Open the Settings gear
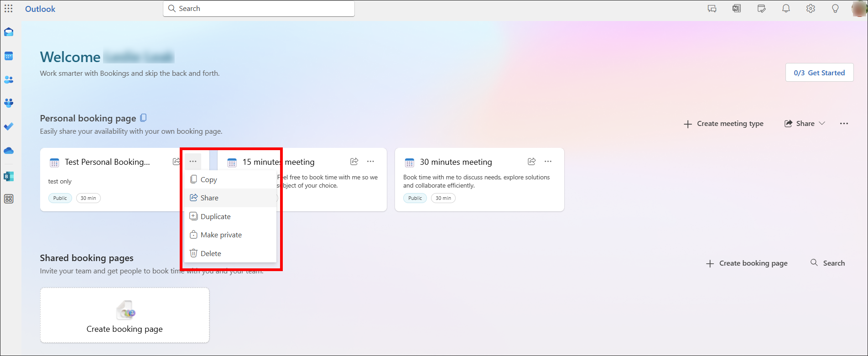 click(811, 9)
